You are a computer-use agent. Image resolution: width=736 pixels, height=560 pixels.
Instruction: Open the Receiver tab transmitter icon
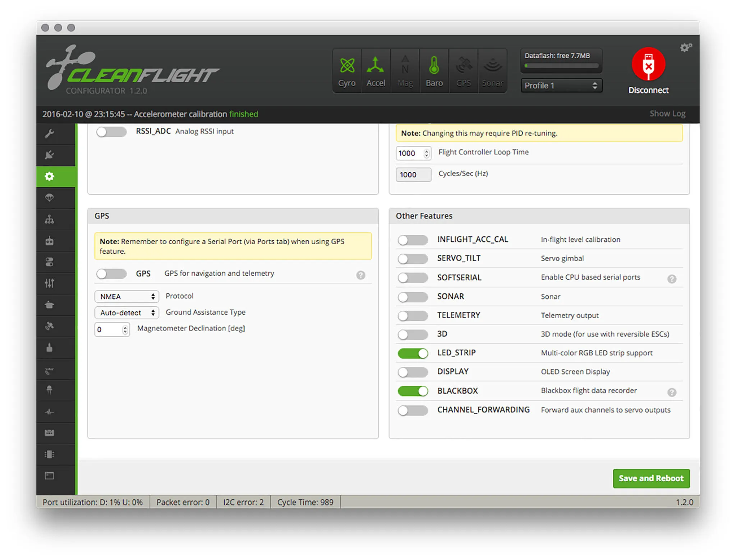coord(50,241)
